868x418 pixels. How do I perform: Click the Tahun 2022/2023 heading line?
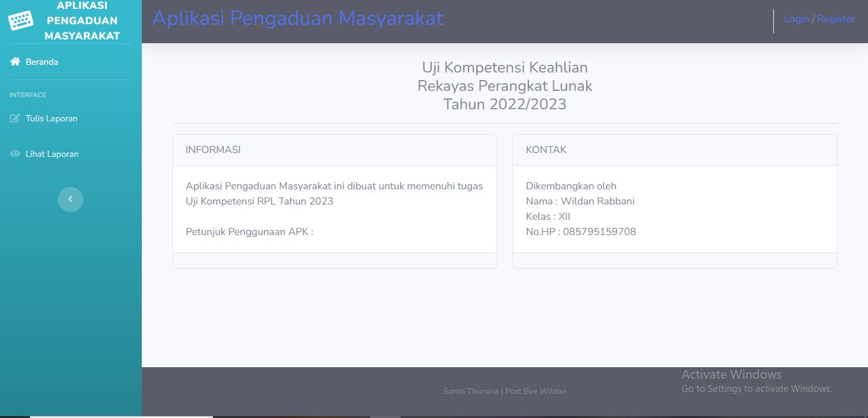pyautogui.click(x=505, y=104)
